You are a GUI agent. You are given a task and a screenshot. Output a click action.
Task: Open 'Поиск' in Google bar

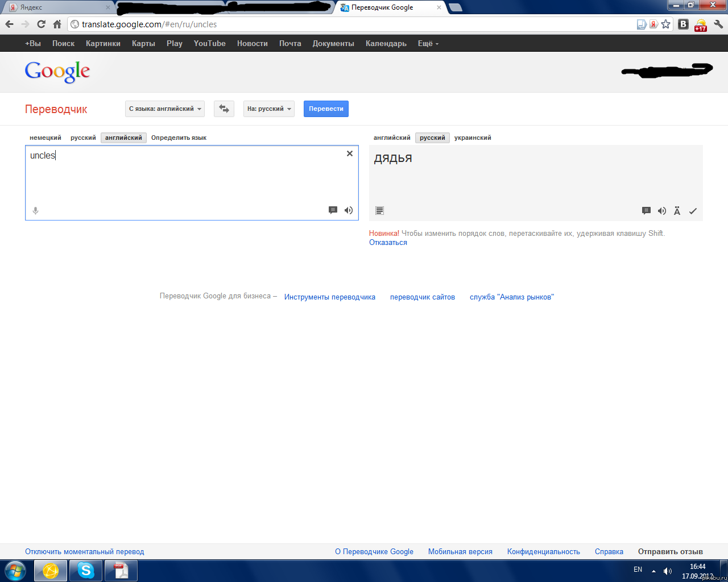63,43
